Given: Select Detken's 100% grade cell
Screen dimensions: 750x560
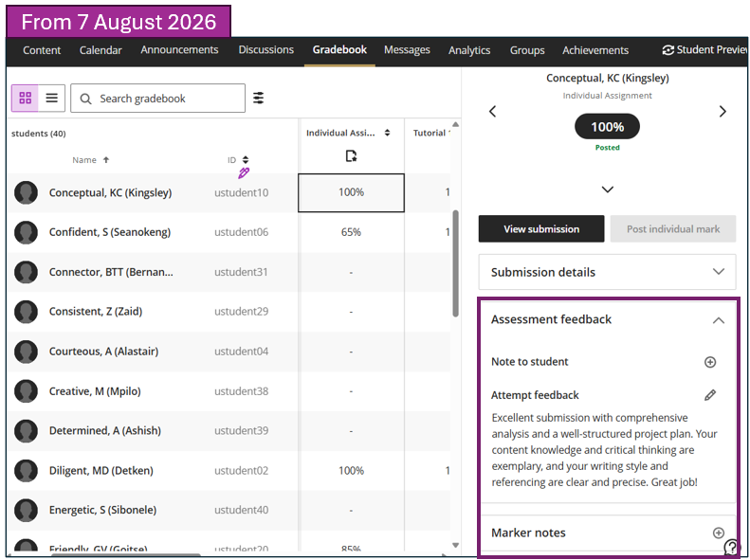Looking at the screenshot, I should pos(351,471).
